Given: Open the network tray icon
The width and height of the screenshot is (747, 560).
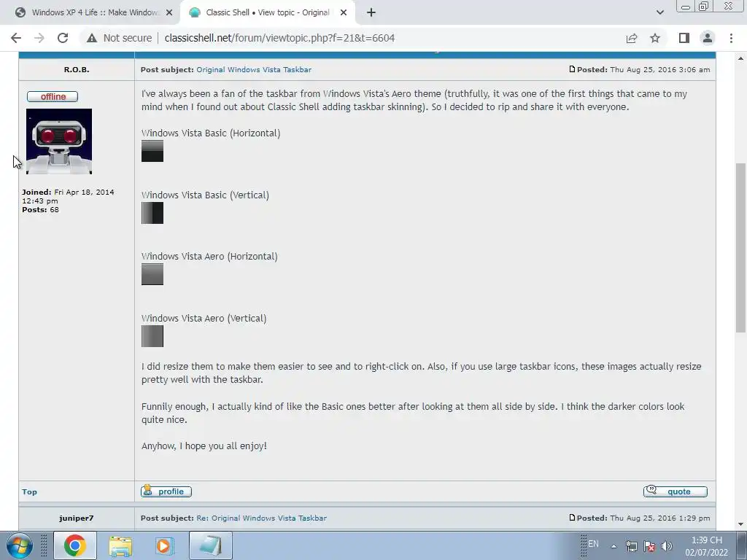Looking at the screenshot, I should (x=631, y=546).
